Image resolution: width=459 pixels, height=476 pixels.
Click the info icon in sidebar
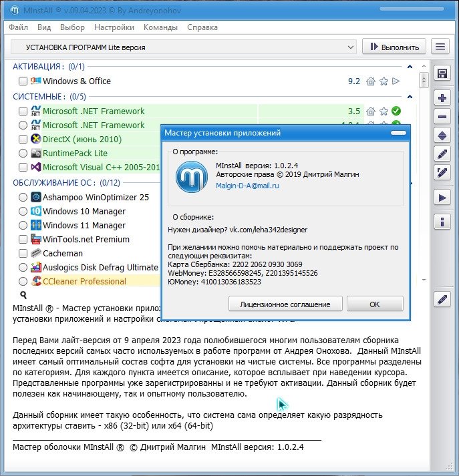[x=442, y=222]
